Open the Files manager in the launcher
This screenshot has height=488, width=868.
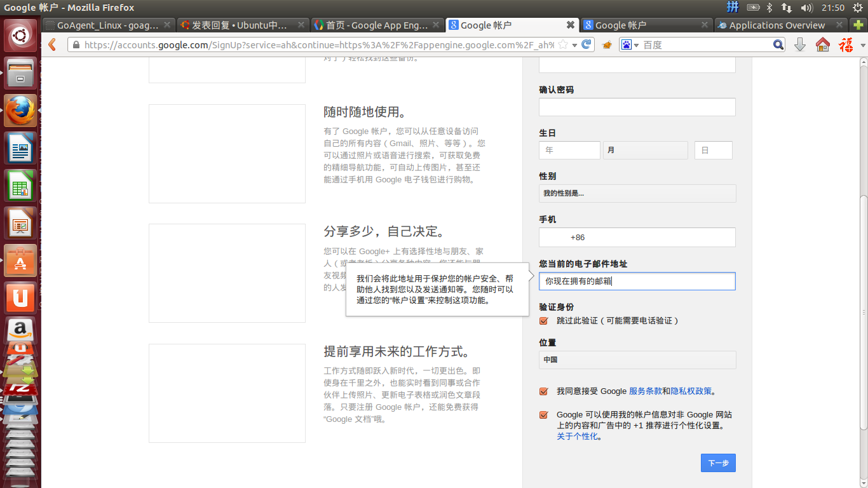[20, 73]
